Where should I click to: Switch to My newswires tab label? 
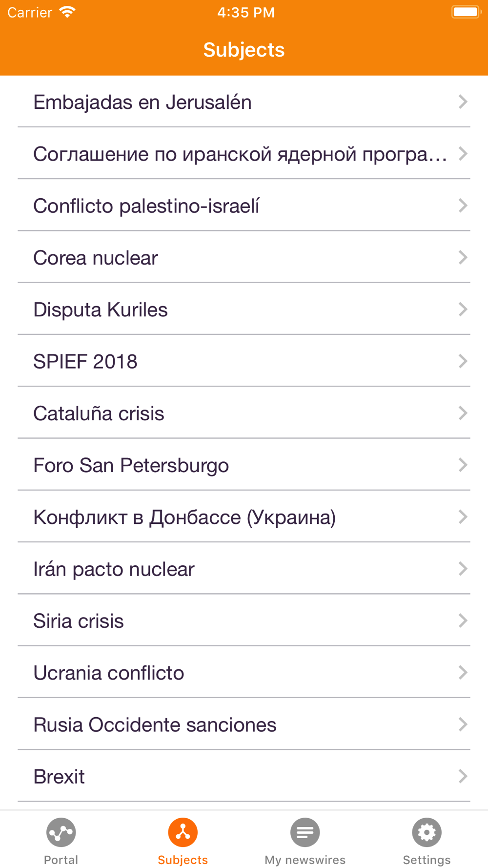pos(305,860)
